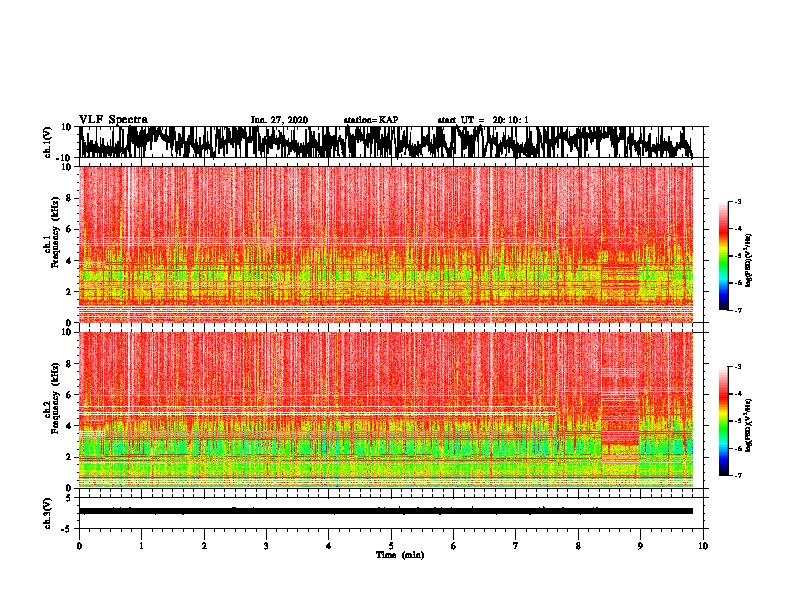Click inside the ch.1 spectrogram panel
Viewport: 792px width, 612px height.
(386, 244)
